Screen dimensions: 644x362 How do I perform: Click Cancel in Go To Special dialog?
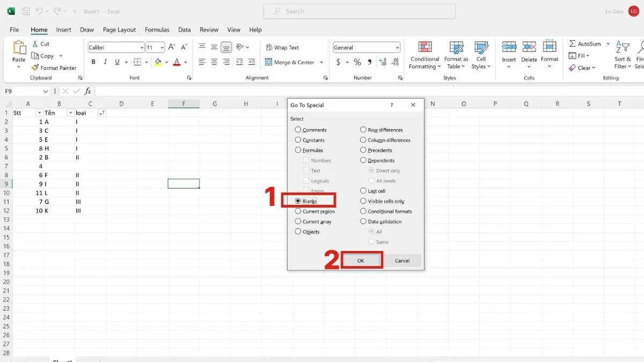(402, 261)
